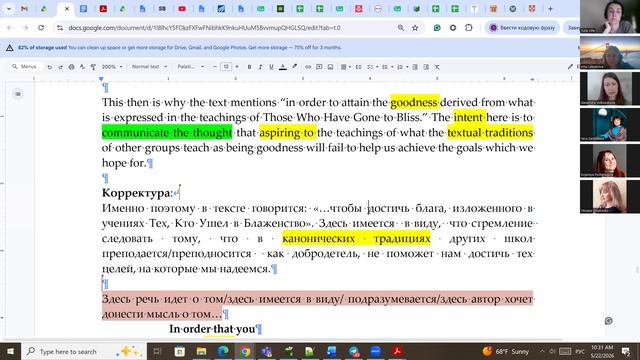Click the highlighted канонических традициях text

(x=356, y=238)
